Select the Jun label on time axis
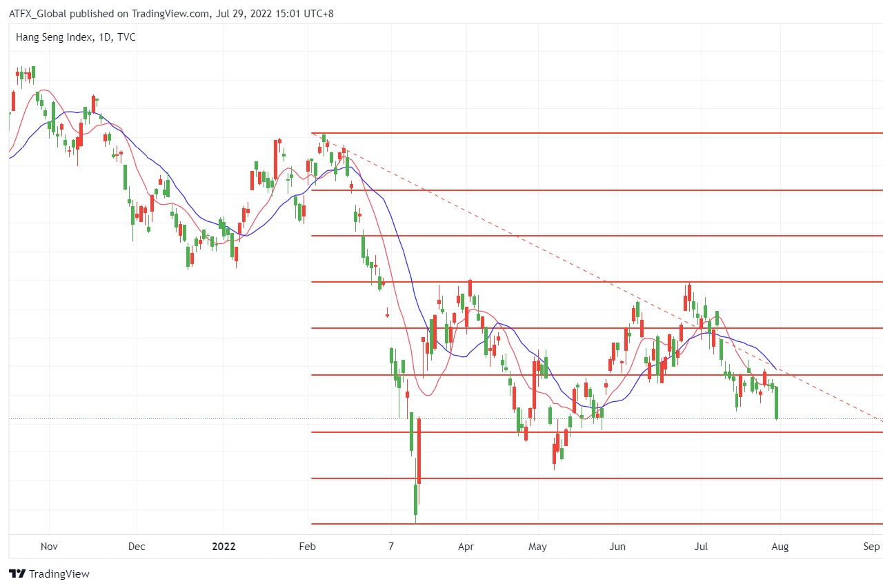The height and width of the screenshot is (588, 883). [617, 547]
